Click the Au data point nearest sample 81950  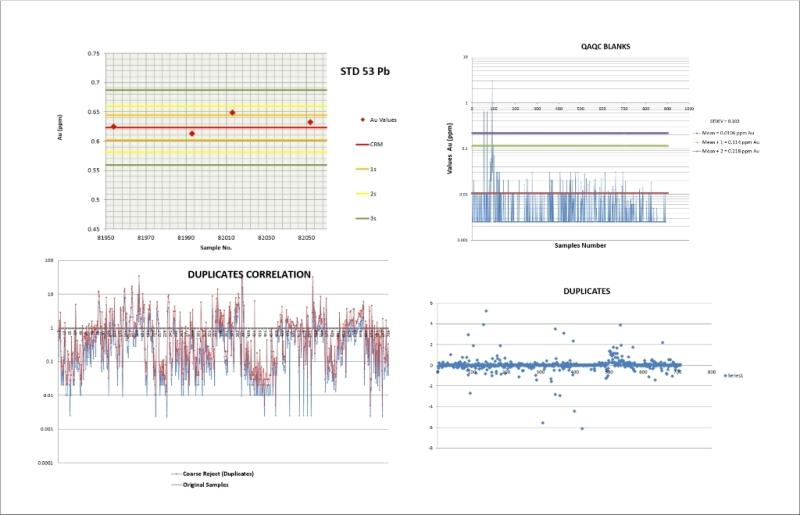tap(114, 127)
